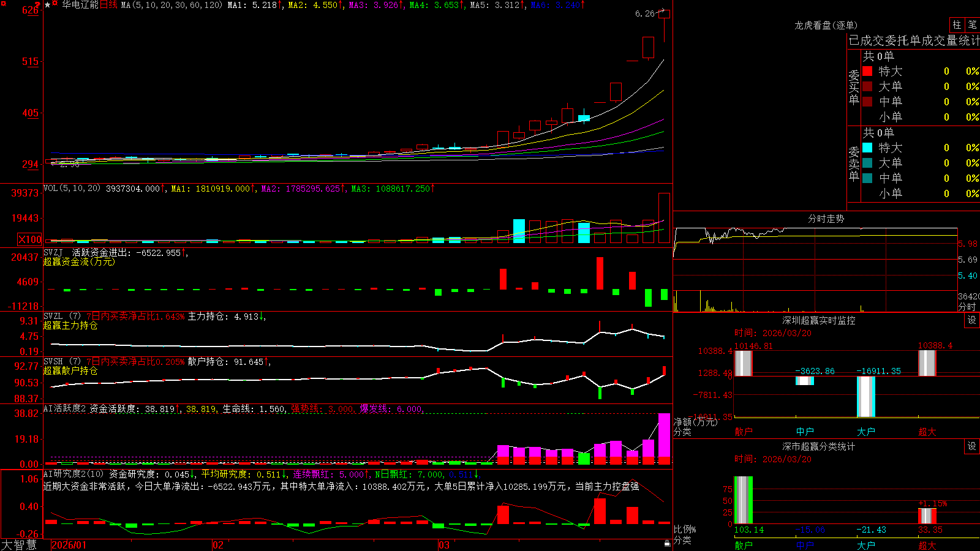Click the 爆发线: 6.000 label

[x=391, y=409]
